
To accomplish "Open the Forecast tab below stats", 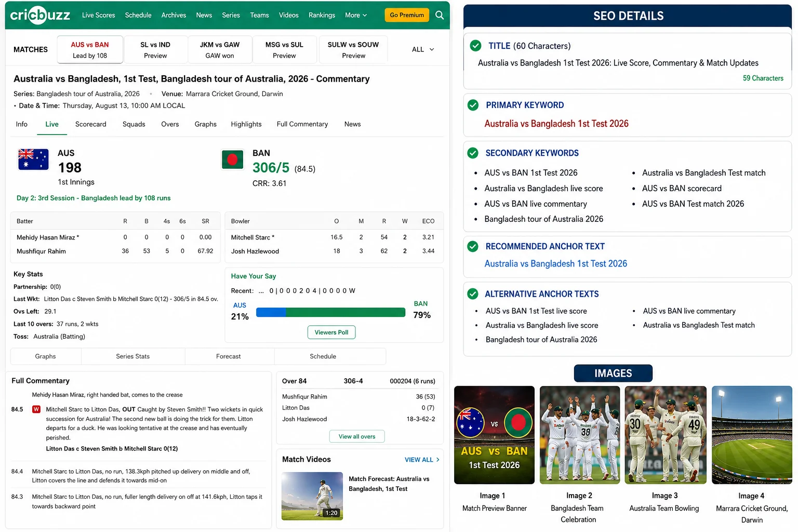I will point(229,356).
